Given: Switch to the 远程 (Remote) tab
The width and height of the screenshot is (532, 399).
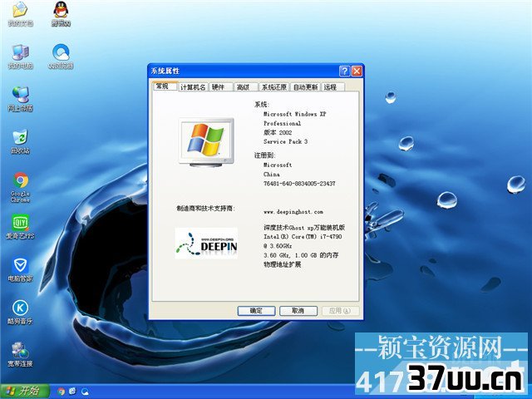Looking at the screenshot, I should pyautogui.click(x=332, y=87).
